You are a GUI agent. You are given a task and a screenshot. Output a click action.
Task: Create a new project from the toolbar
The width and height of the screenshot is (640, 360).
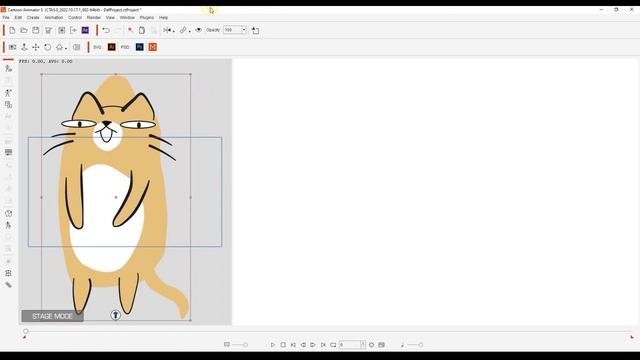coord(12,30)
